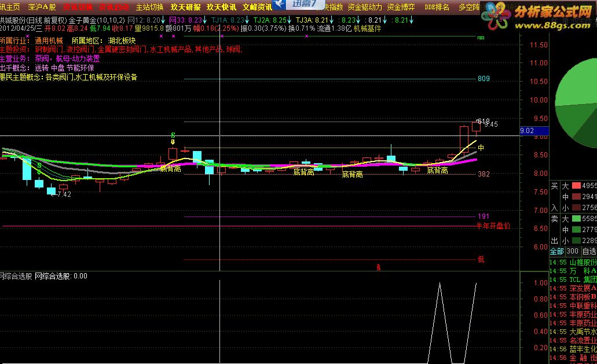Click the 买入 小 darkest red swatch

pyautogui.click(x=576, y=208)
